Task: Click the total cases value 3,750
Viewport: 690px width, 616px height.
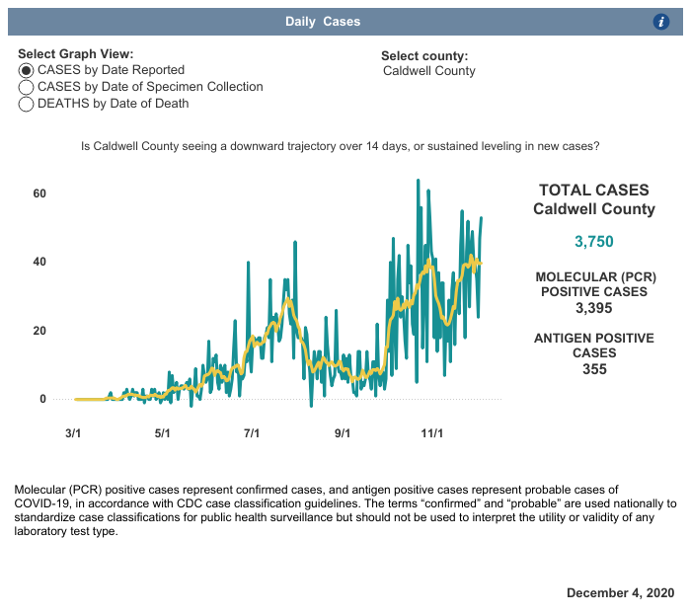Action: pyautogui.click(x=593, y=243)
